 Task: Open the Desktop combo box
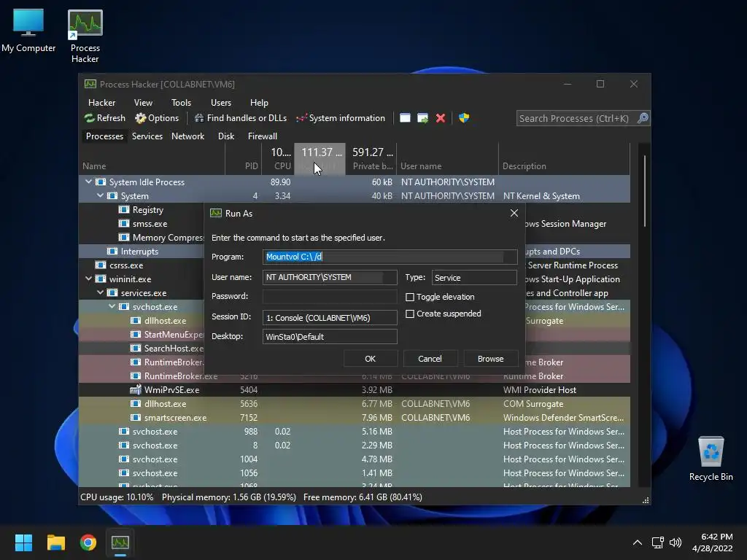click(x=330, y=337)
